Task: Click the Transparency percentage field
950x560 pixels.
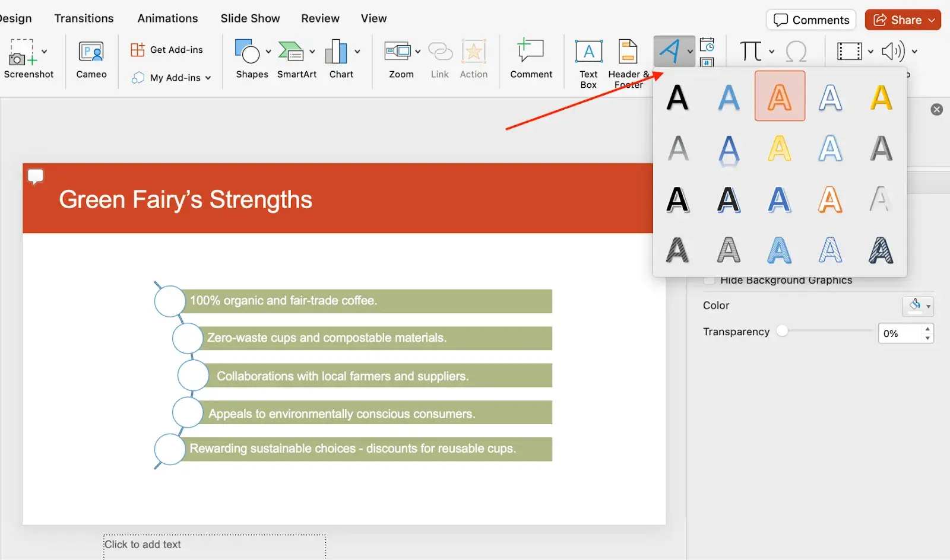Action: tap(899, 333)
